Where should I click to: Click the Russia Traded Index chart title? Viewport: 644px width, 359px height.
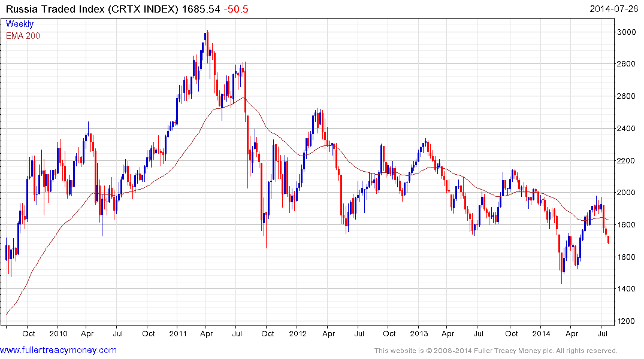(92, 9)
